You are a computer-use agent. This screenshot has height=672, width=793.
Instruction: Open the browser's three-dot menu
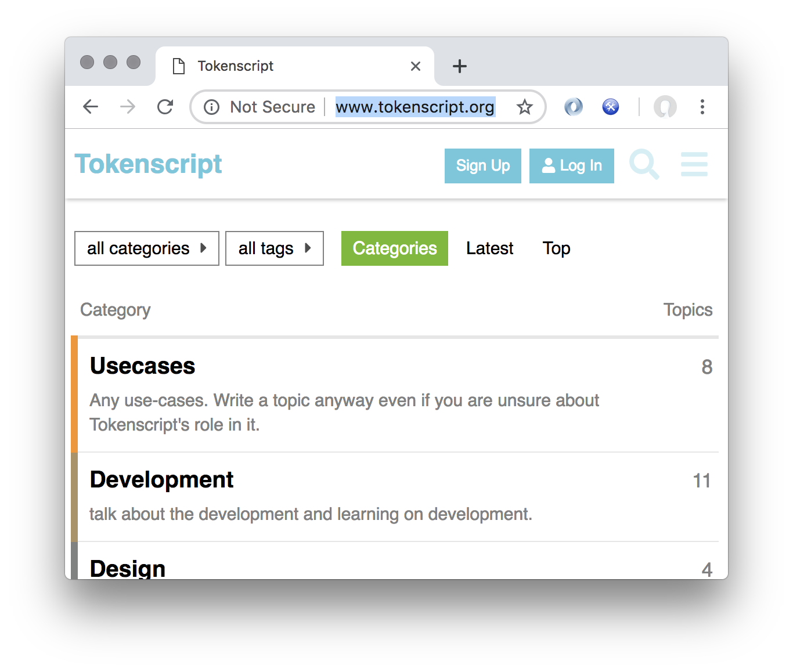coord(702,107)
